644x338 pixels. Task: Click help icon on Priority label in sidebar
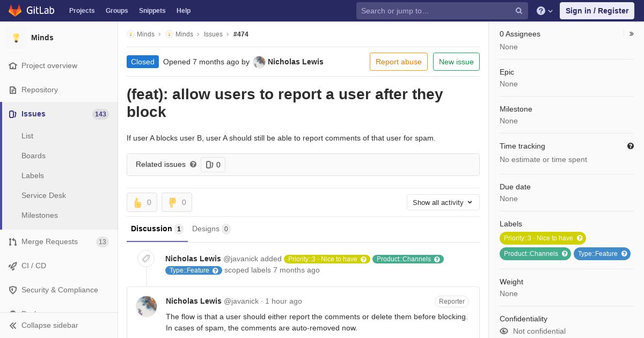pos(580,238)
